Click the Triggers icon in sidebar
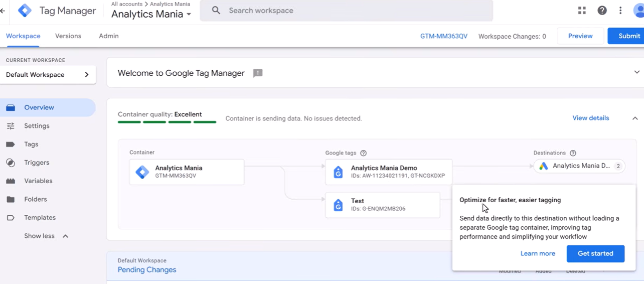The height and width of the screenshot is (284, 644). tap(11, 163)
